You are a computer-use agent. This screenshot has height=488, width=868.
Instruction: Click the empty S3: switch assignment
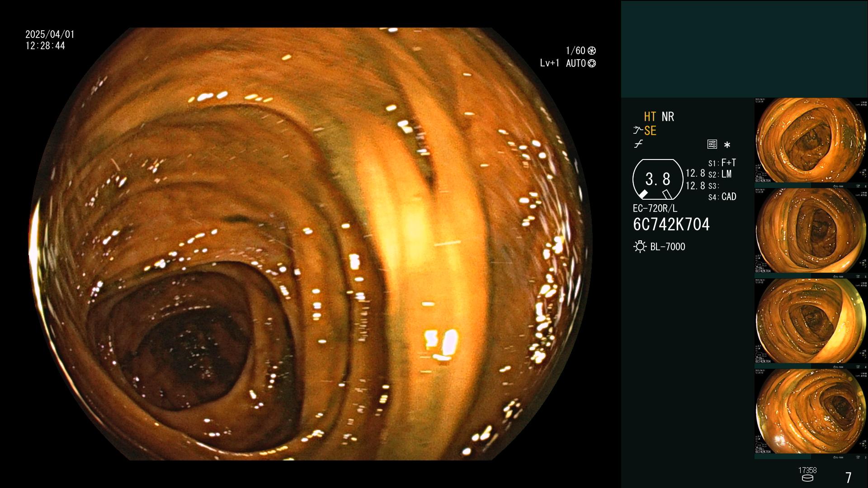[713, 186]
